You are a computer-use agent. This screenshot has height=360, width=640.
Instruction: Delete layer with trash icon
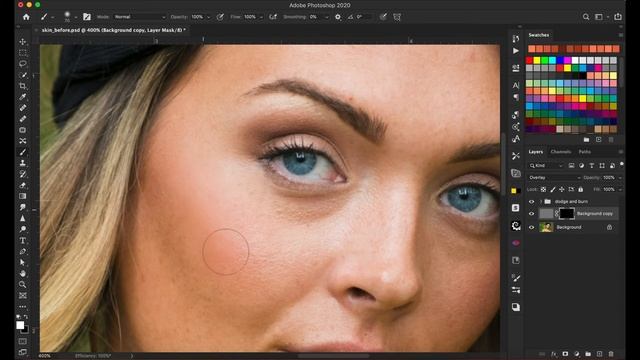coord(611,354)
